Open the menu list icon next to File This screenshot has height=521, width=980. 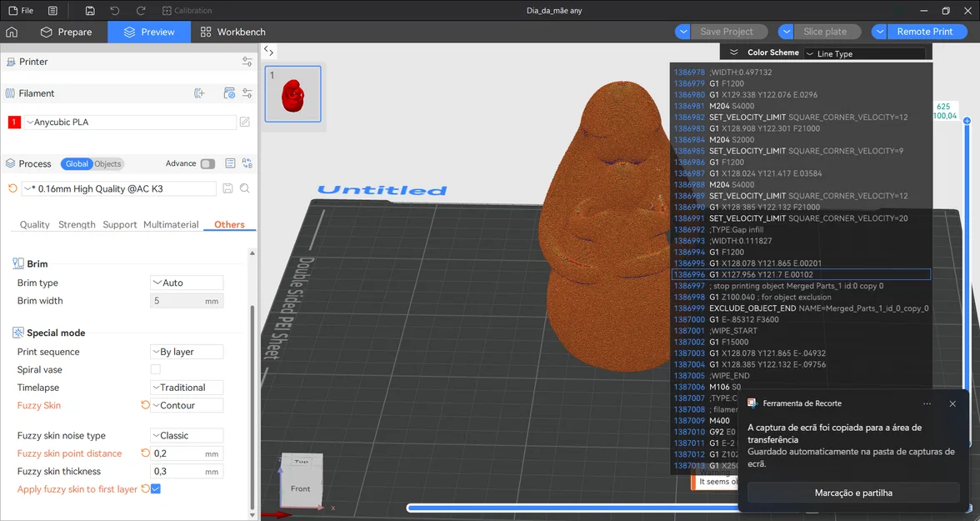(52, 11)
